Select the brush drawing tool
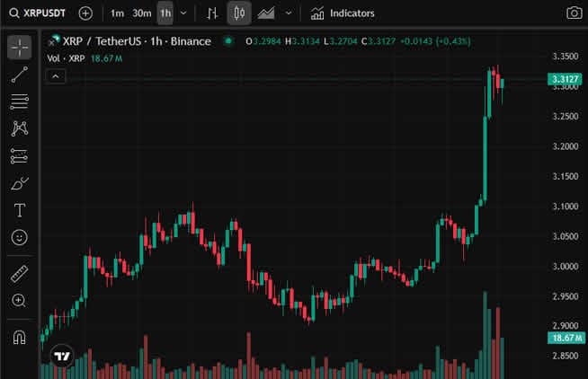The width and height of the screenshot is (588, 379). coord(20,183)
